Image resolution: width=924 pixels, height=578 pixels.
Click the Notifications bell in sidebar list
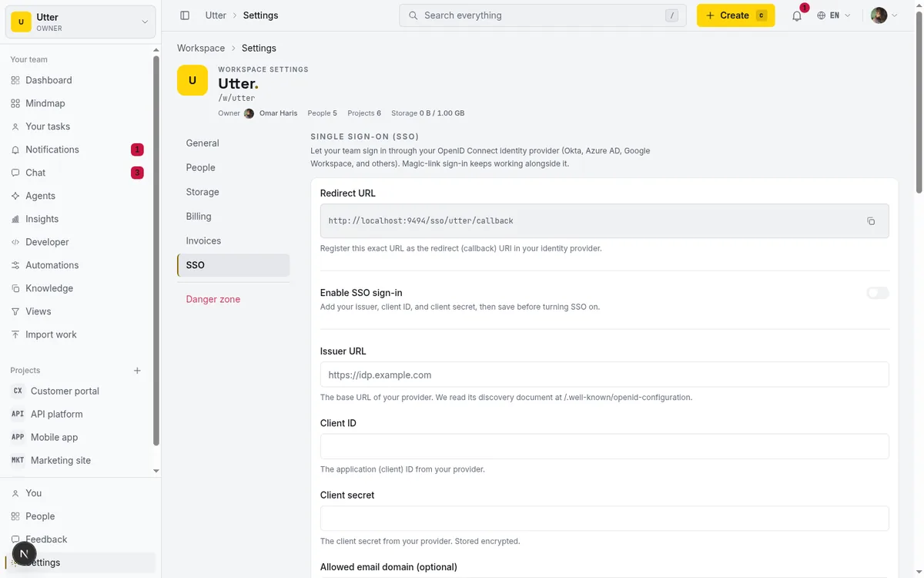(x=15, y=150)
